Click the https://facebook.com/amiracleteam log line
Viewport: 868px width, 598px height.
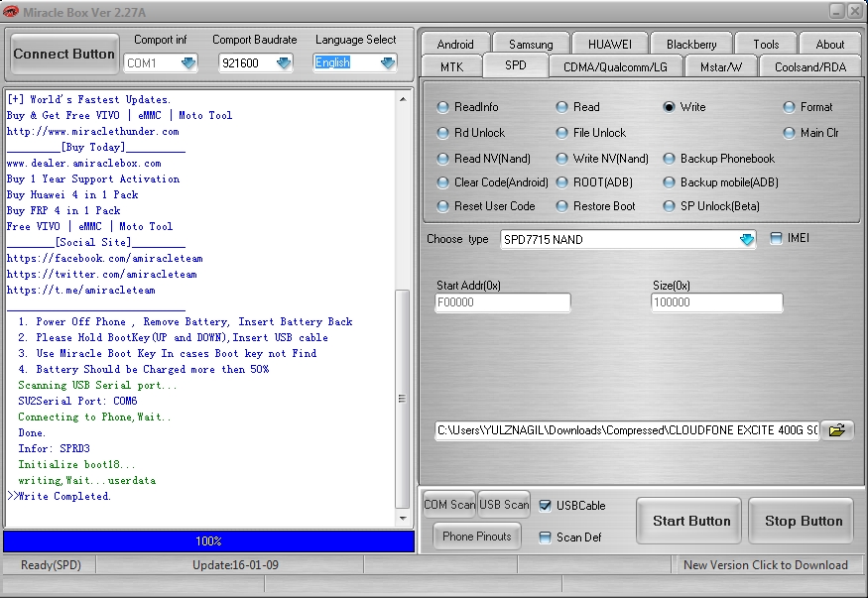[104, 259]
